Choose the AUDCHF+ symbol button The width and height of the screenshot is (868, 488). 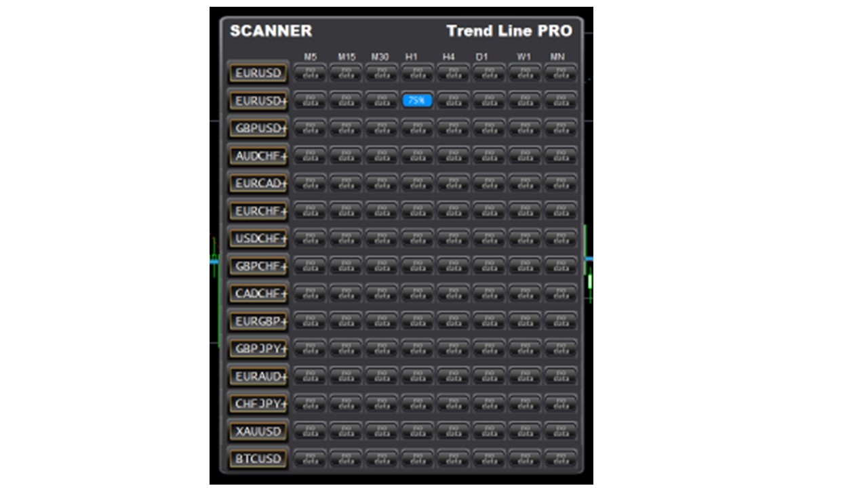pyautogui.click(x=258, y=156)
